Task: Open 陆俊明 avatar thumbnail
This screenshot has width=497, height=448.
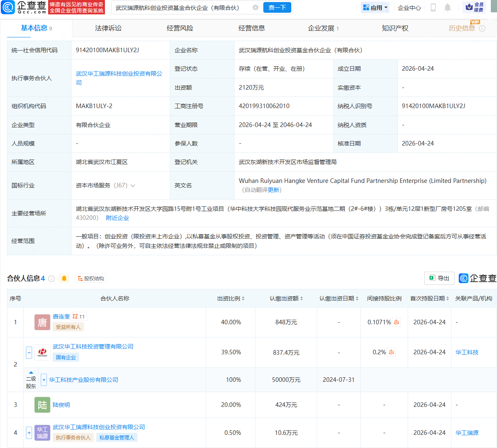Action: click(x=42, y=405)
